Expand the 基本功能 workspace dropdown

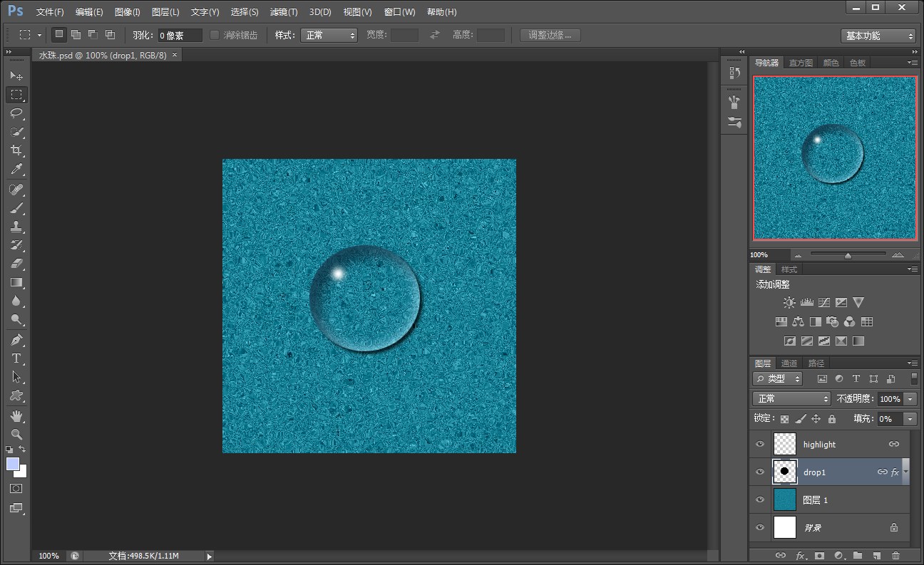coord(878,36)
